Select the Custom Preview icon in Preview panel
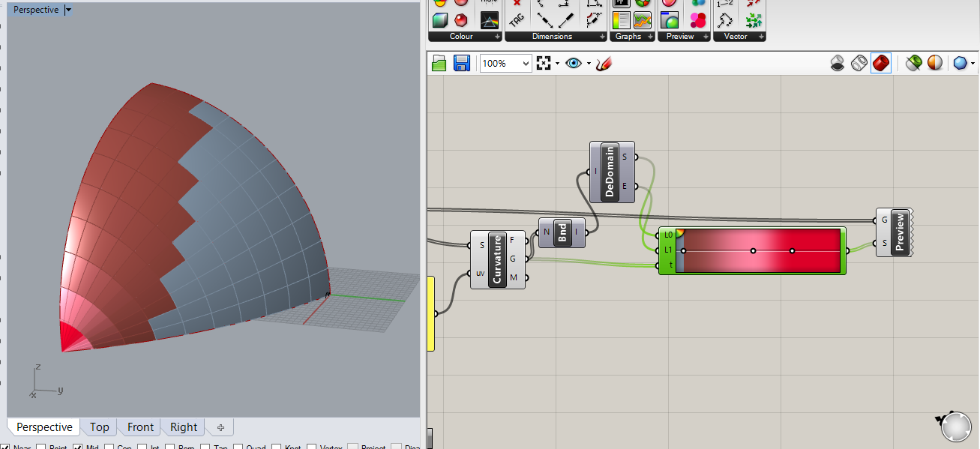This screenshot has width=980, height=449. (669, 19)
